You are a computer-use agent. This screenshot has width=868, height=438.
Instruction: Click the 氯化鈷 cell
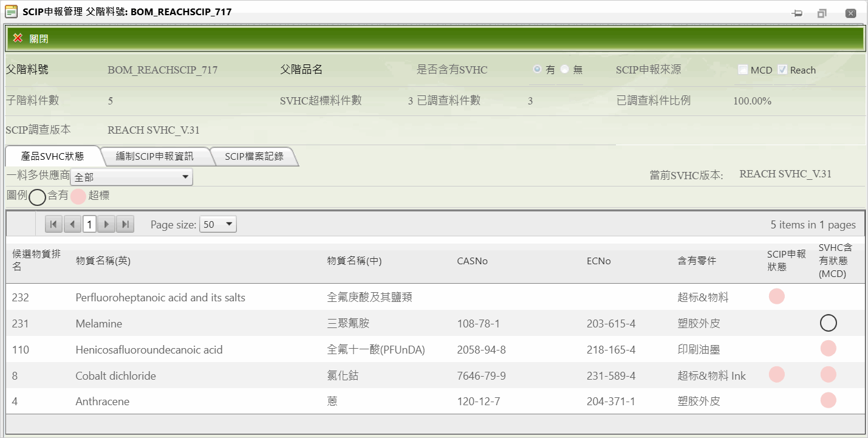pyautogui.click(x=343, y=376)
